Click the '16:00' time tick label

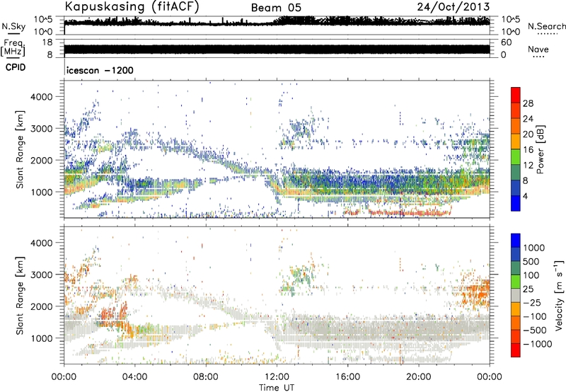pyautogui.click(x=347, y=377)
